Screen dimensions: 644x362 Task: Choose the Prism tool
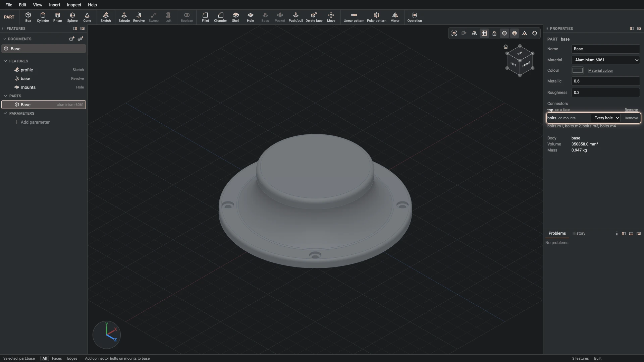(x=58, y=17)
